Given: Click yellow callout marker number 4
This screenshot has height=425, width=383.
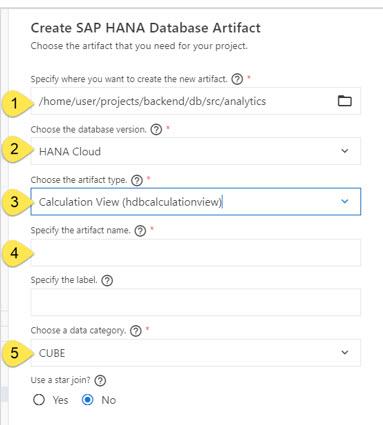Looking at the screenshot, I should point(17,253).
